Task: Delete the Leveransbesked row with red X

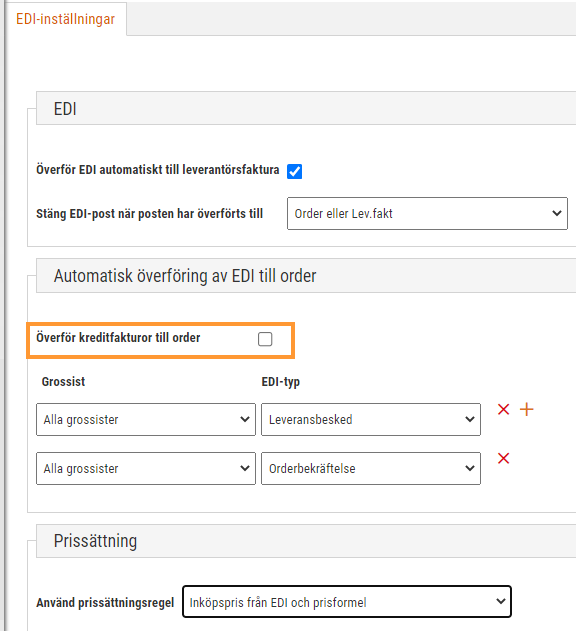Action: click(503, 409)
